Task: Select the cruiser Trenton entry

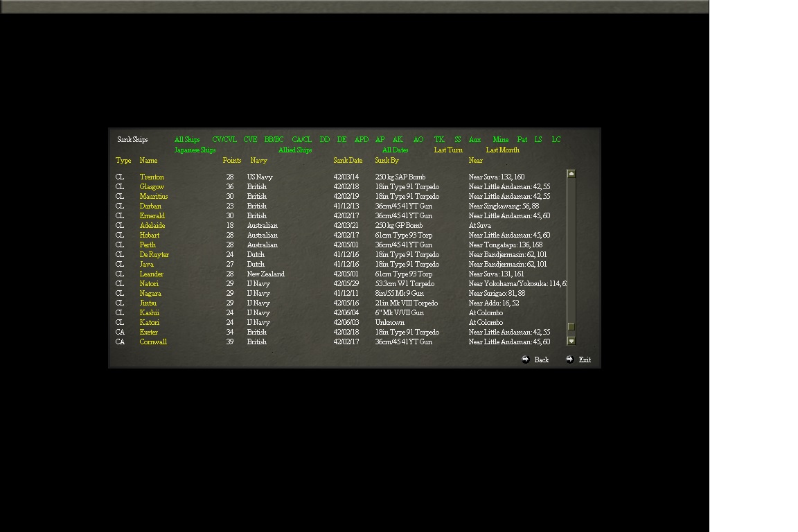Action: (x=152, y=177)
